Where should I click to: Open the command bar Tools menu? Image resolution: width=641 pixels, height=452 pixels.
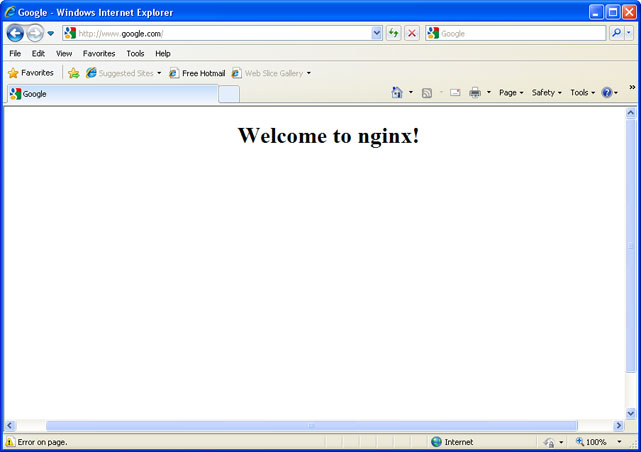(583, 93)
